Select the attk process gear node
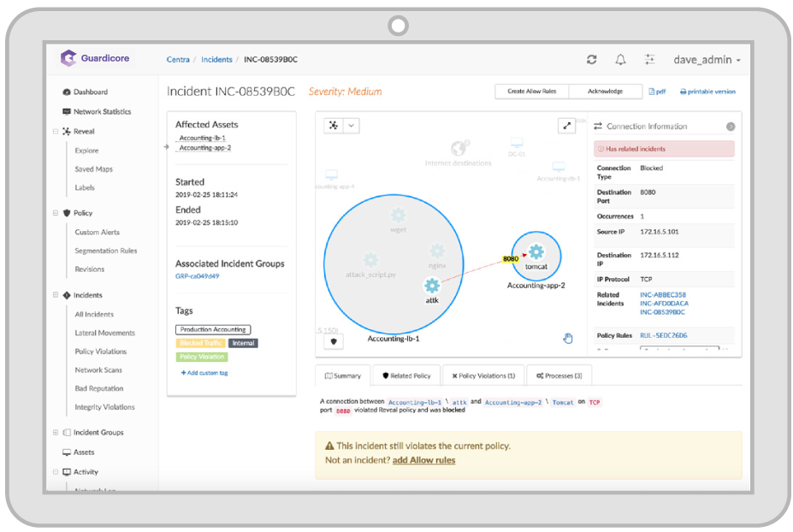The width and height of the screenshot is (793, 532). (x=432, y=286)
